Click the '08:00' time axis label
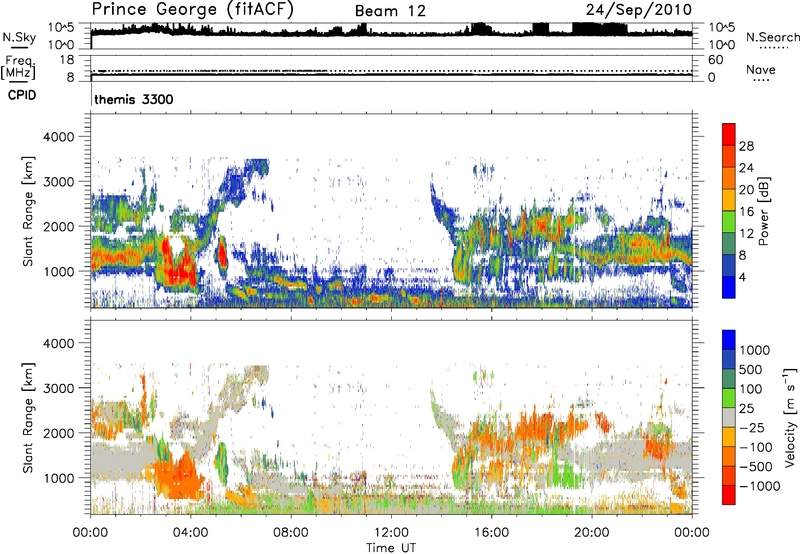This screenshot has width=800, height=554. coord(291,533)
